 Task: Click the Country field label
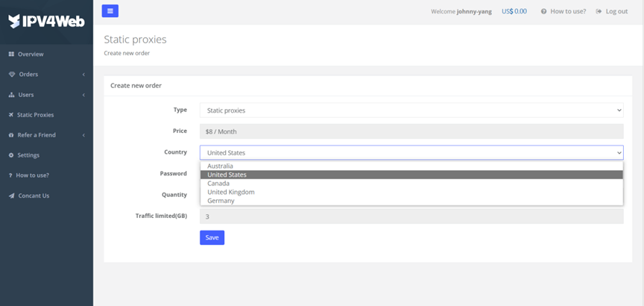(175, 152)
